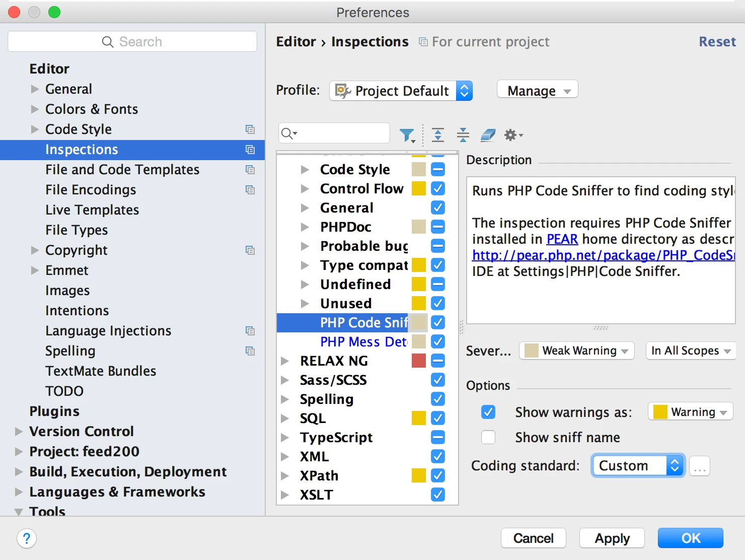
Task: Click the browse button beside Coding standard
Action: [699, 466]
